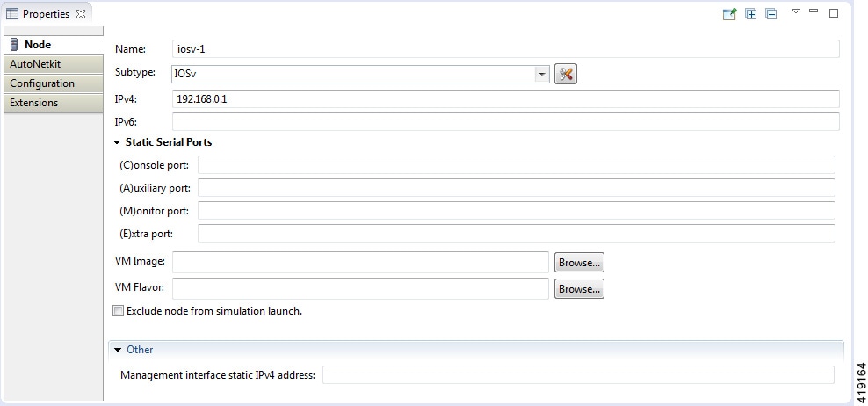Screen dimensions: 868x406
Task: Click the expand all sections icon
Action: 751,14
